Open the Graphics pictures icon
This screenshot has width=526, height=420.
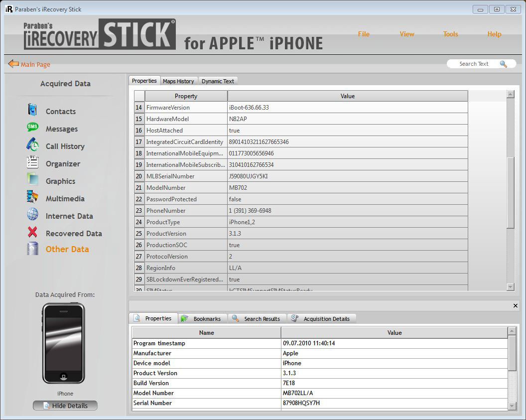(32, 179)
